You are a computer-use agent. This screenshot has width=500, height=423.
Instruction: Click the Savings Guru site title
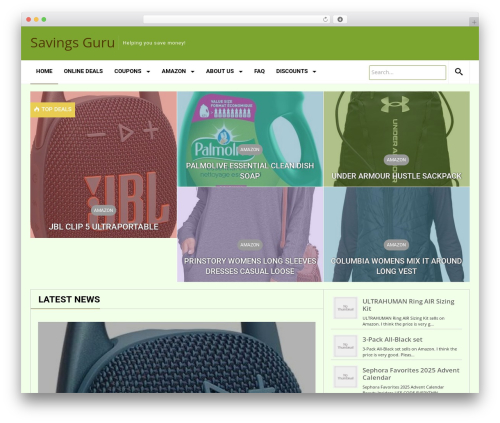(x=72, y=43)
